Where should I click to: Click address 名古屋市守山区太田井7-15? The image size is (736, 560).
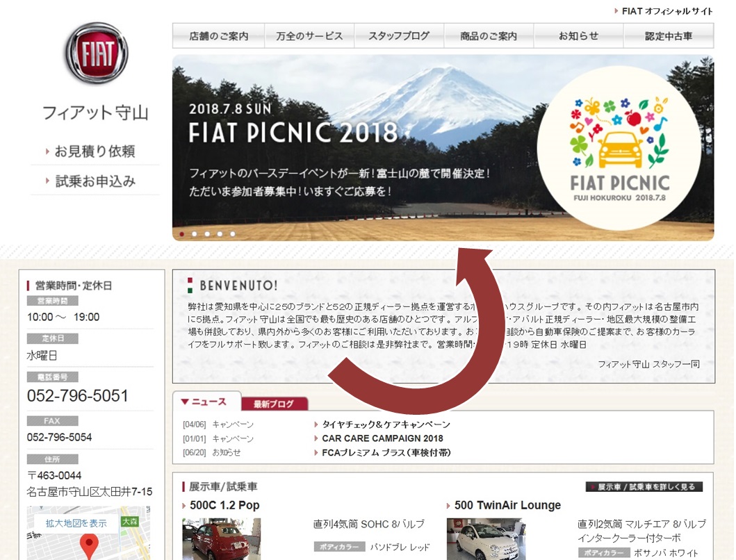click(x=89, y=492)
